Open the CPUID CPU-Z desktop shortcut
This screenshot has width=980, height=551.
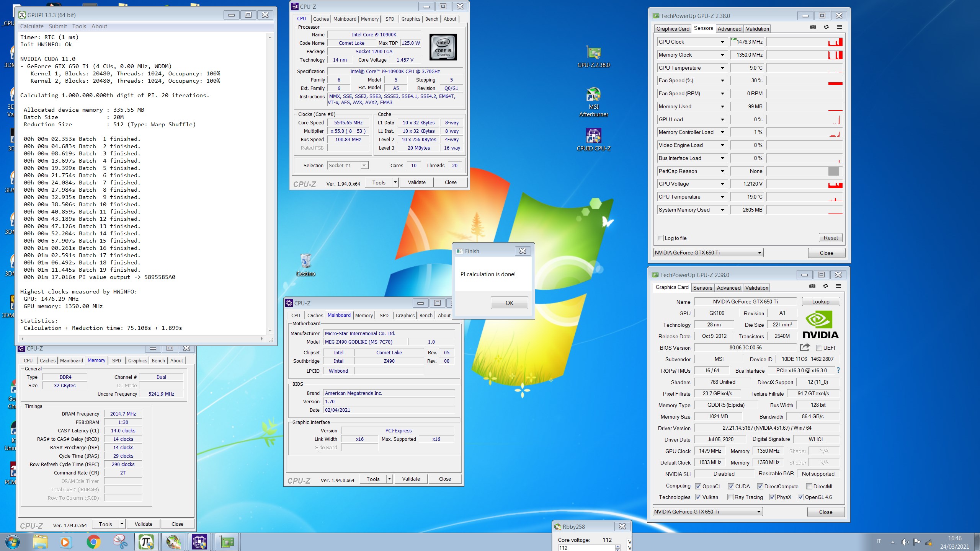(x=593, y=139)
